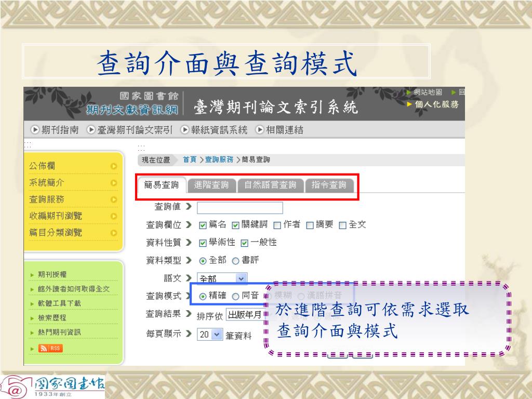Open the 期刊指南 menu item

coord(60,130)
